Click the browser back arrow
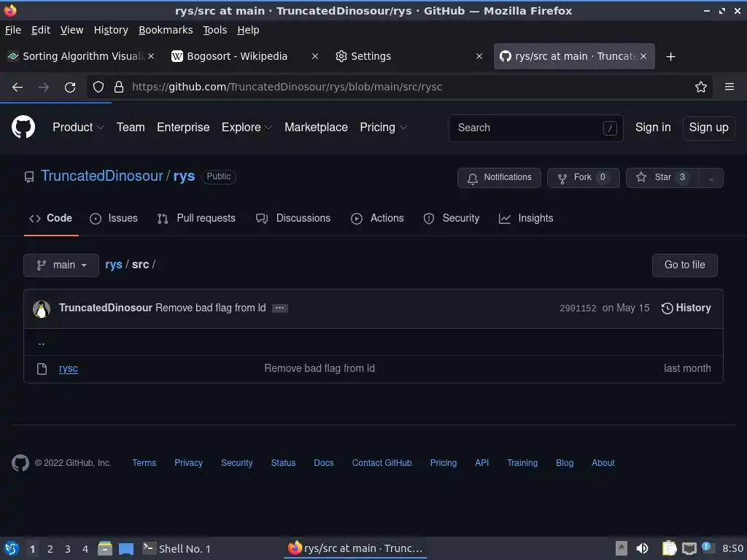The height and width of the screenshot is (560, 747). [18, 87]
